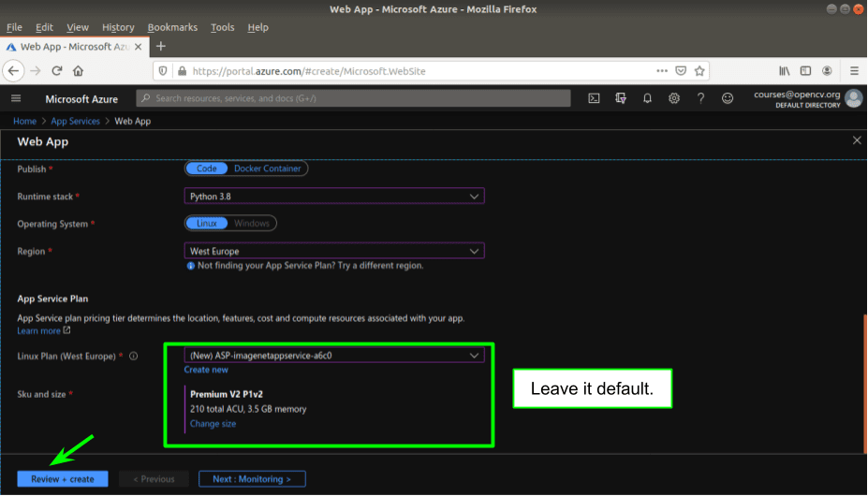
Task: Go to App Services breadcrumb
Action: pyautogui.click(x=75, y=122)
